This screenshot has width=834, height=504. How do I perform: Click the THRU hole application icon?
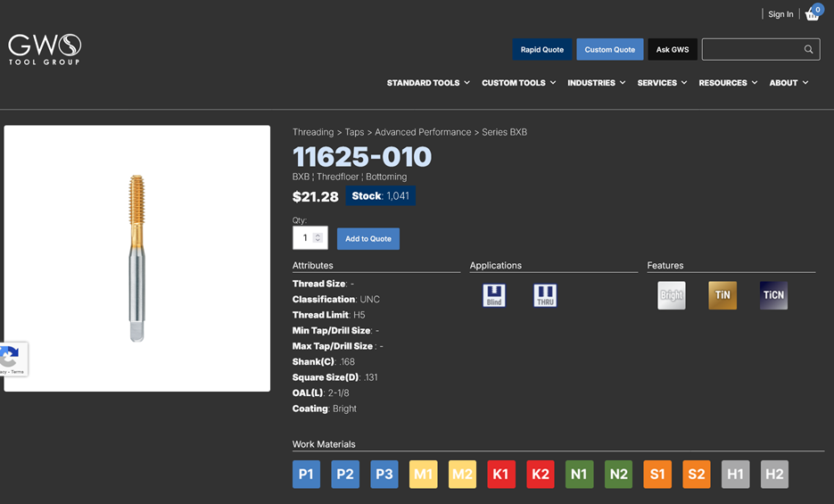point(545,295)
